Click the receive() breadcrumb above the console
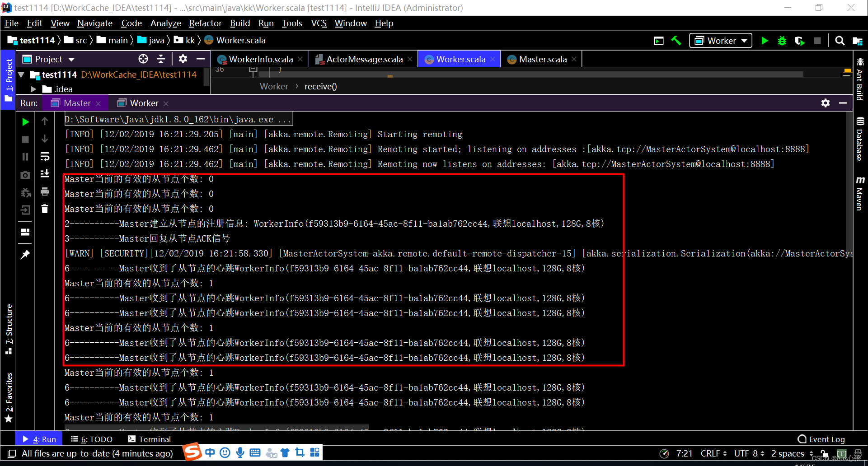The width and height of the screenshot is (868, 466). click(320, 86)
